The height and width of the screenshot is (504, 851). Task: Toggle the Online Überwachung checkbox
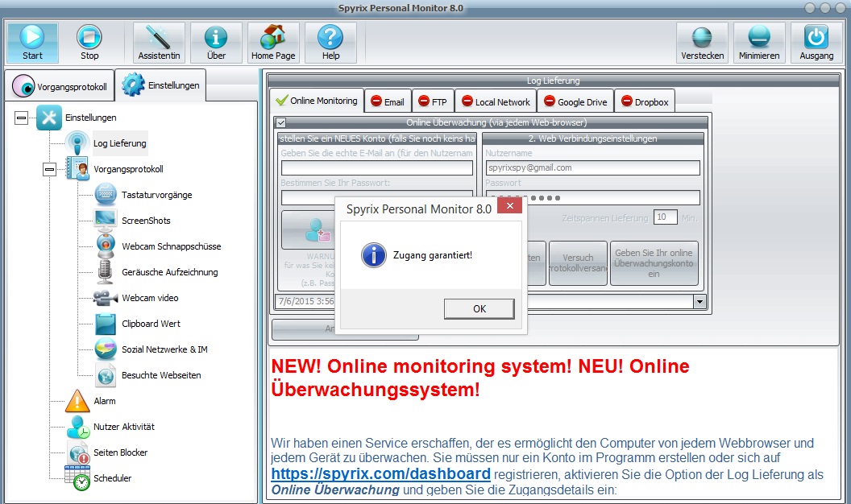[280, 123]
